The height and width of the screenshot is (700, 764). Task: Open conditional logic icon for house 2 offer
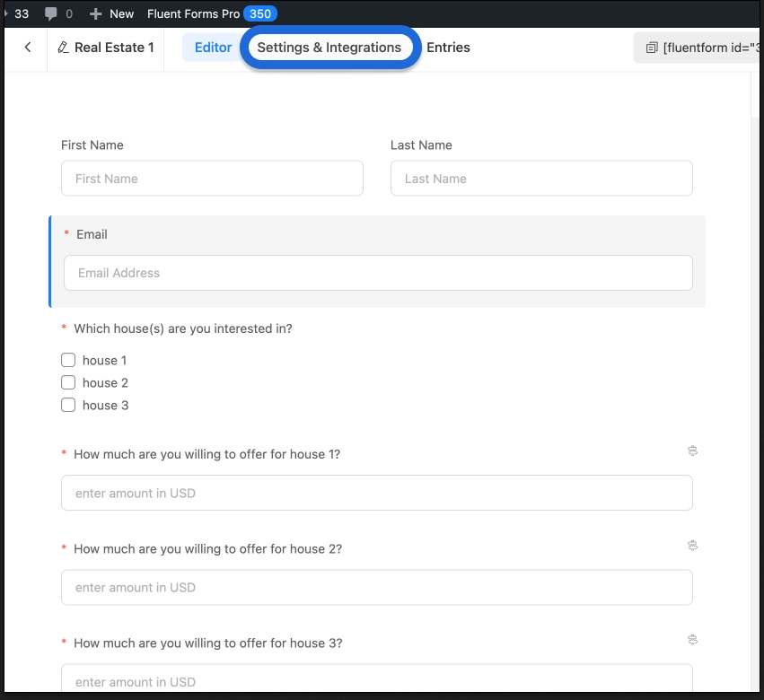[692, 545]
